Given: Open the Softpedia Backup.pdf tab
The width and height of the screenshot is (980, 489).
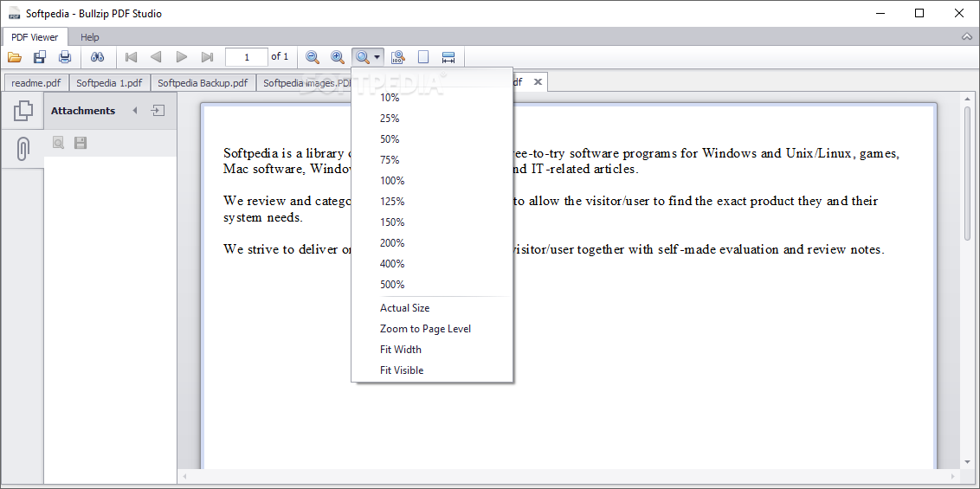Looking at the screenshot, I should [203, 82].
